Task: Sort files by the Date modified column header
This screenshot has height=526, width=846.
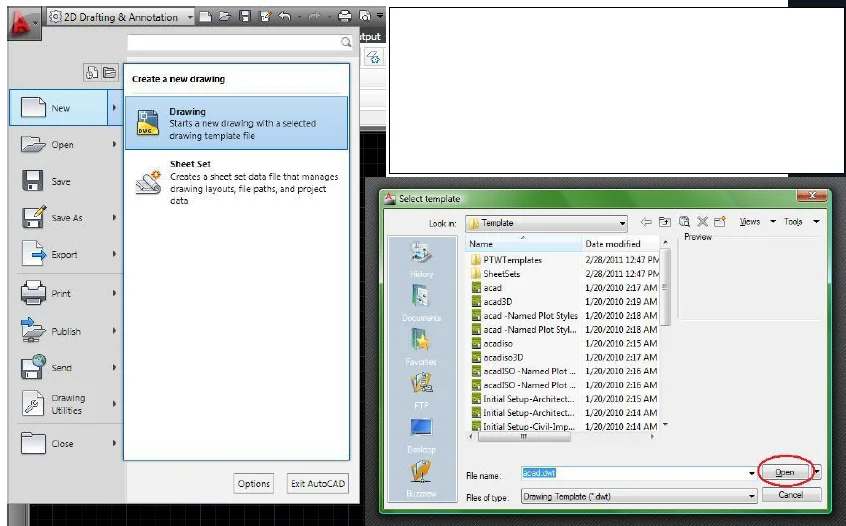Action: pyautogui.click(x=620, y=244)
